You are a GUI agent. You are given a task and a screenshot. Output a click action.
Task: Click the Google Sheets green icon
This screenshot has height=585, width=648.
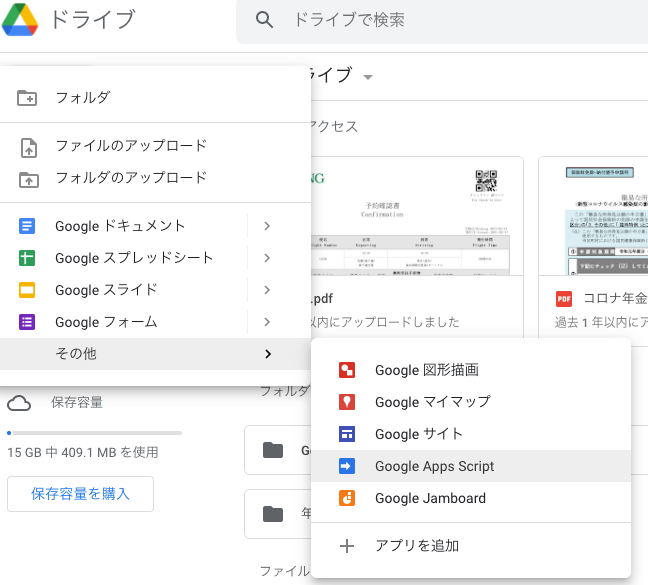click(x=27, y=258)
